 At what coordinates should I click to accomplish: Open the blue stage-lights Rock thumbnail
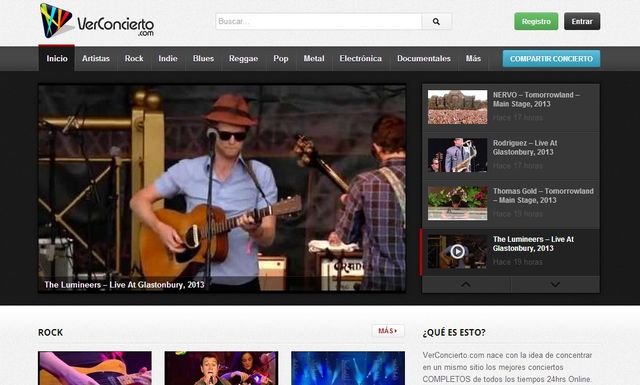[348, 368]
